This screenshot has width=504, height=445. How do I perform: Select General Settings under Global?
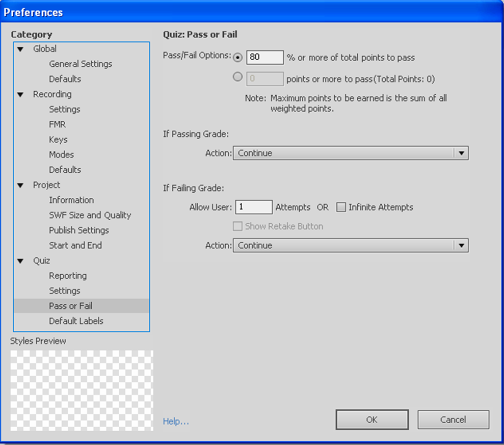tap(80, 64)
